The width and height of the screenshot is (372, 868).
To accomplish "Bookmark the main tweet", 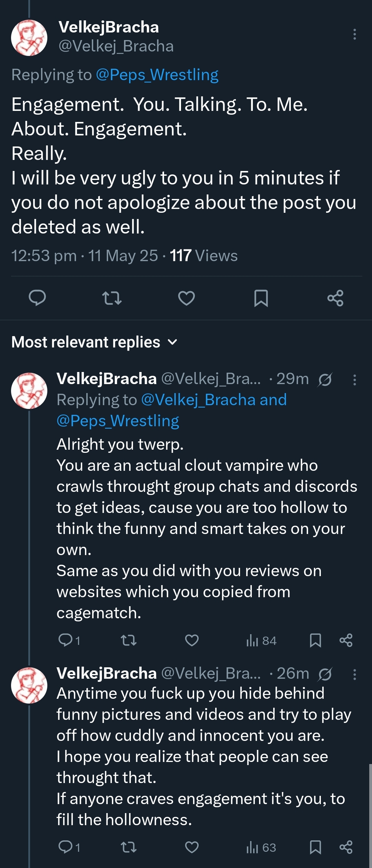I will coord(261,298).
